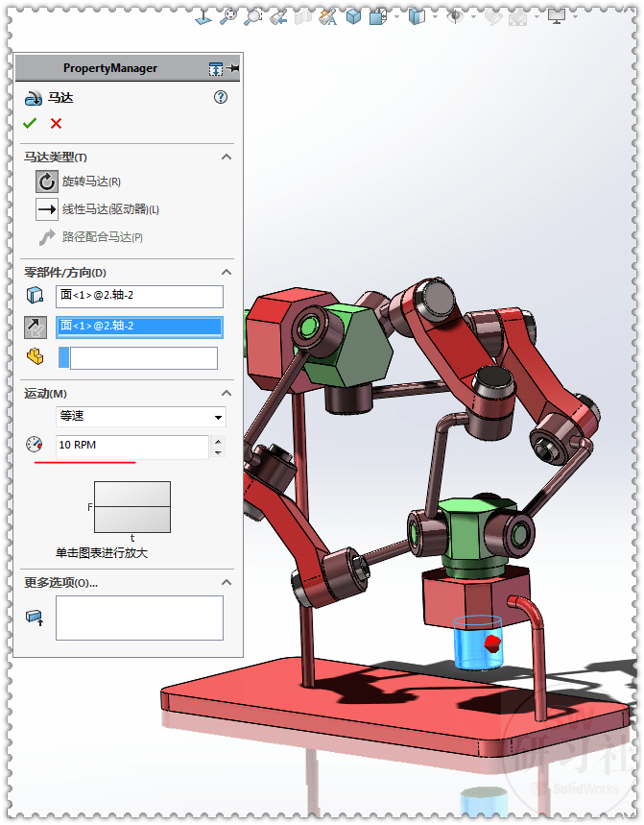Click telescope icon with letter A
Screen dimensions: 644x825
pos(328,17)
